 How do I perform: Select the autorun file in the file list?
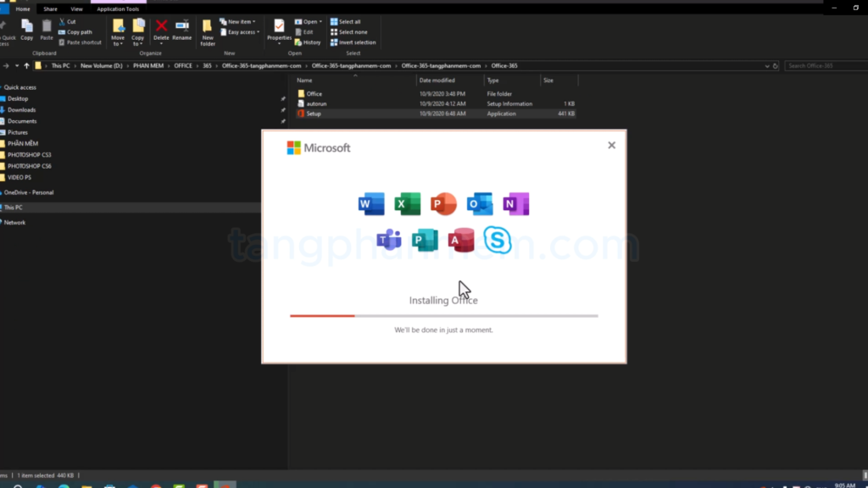(316, 104)
